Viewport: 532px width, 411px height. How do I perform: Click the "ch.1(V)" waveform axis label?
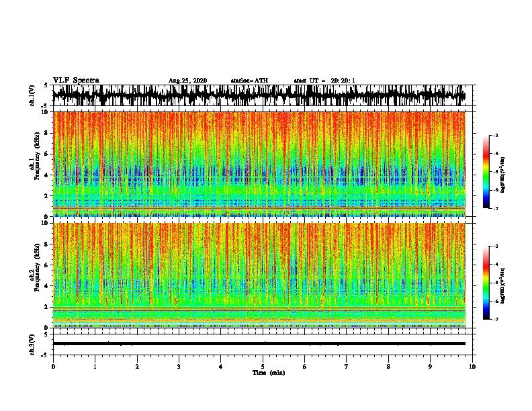point(32,95)
